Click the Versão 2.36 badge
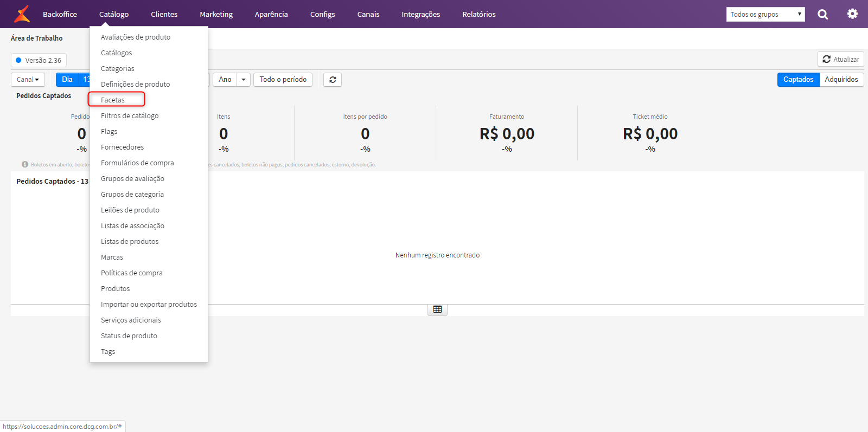The width and height of the screenshot is (868, 432). point(39,60)
